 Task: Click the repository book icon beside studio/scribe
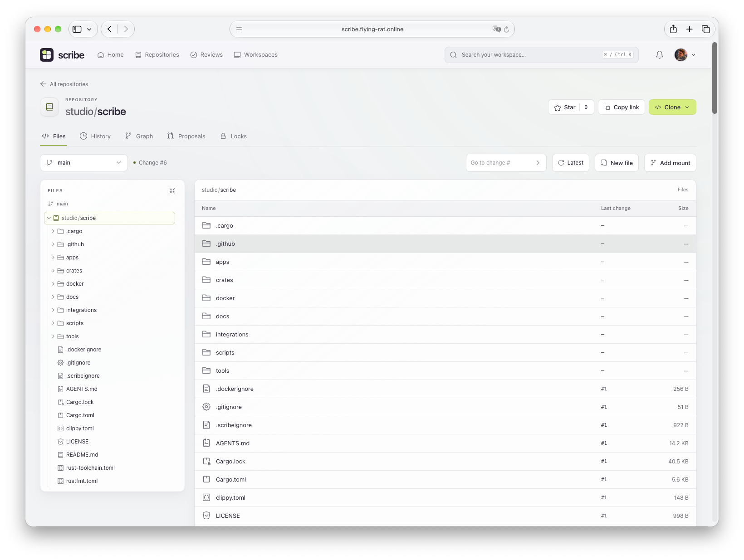[x=49, y=107]
